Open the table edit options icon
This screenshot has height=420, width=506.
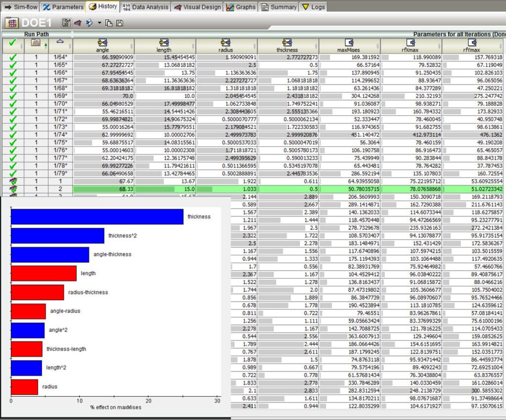pos(66,23)
